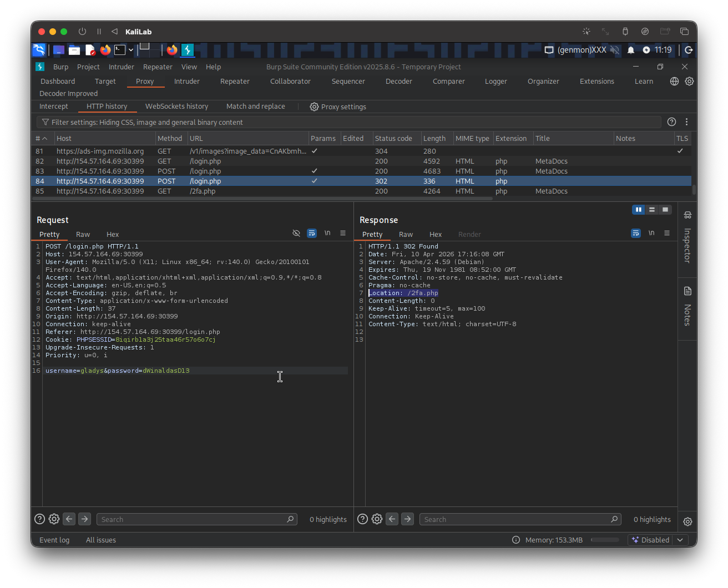
Task: Toggle hide non-printable characters eye in Request
Action: click(296, 234)
